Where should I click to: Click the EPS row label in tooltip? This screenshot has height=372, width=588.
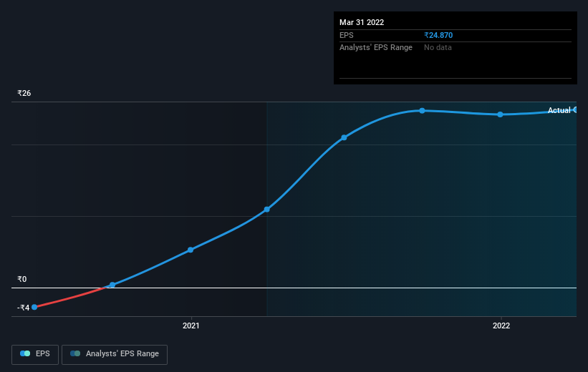pyautogui.click(x=347, y=35)
